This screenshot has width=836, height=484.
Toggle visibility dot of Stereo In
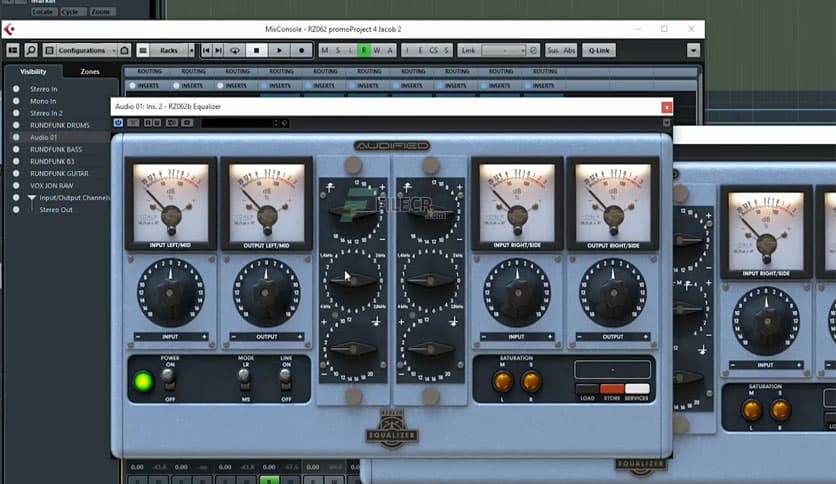pos(16,89)
